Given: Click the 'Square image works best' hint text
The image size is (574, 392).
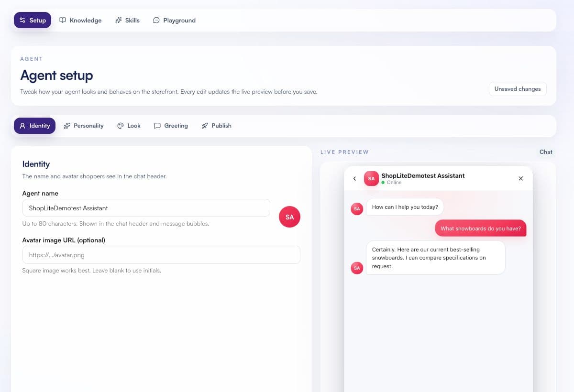Looking at the screenshot, I should [x=92, y=271].
